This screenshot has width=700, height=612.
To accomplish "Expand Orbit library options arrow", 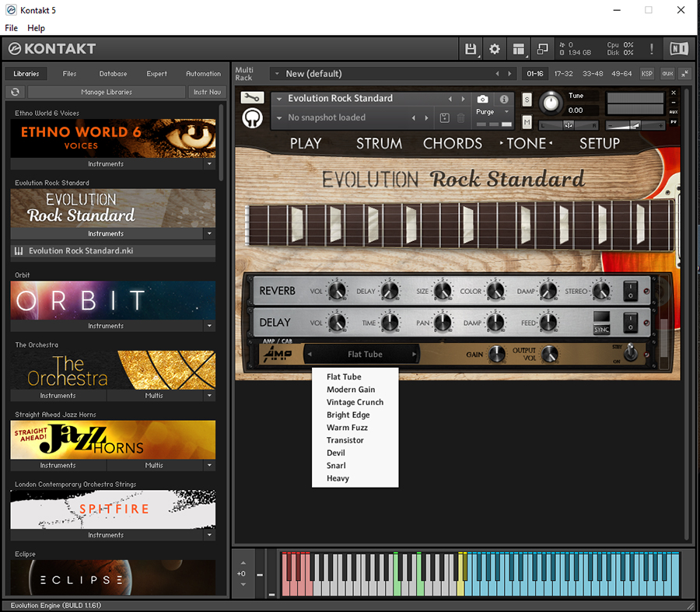I will coord(209,326).
